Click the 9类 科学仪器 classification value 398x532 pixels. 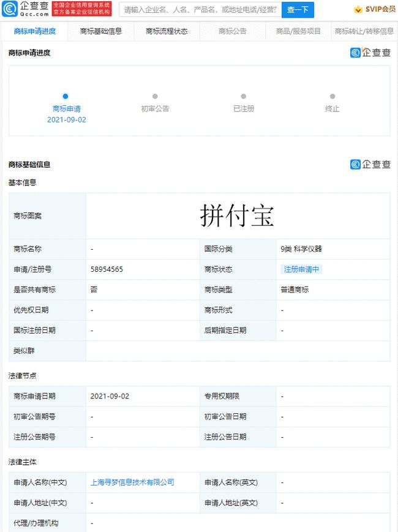pos(301,249)
